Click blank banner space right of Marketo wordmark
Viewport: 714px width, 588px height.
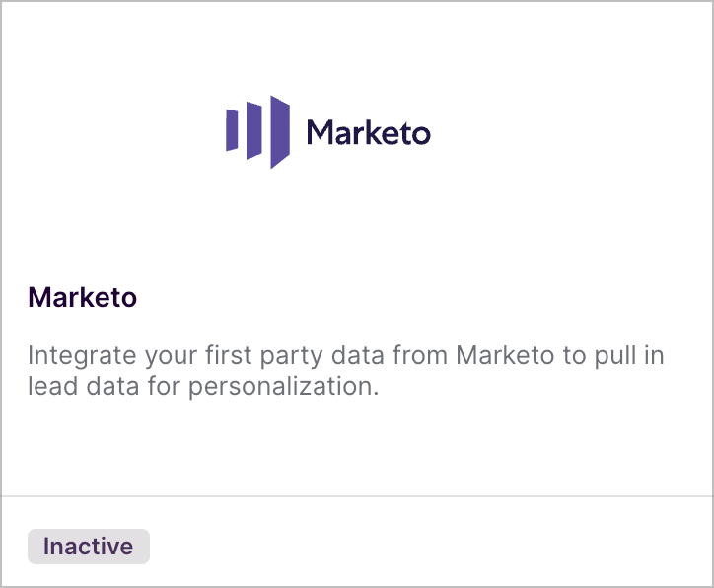click(569, 132)
